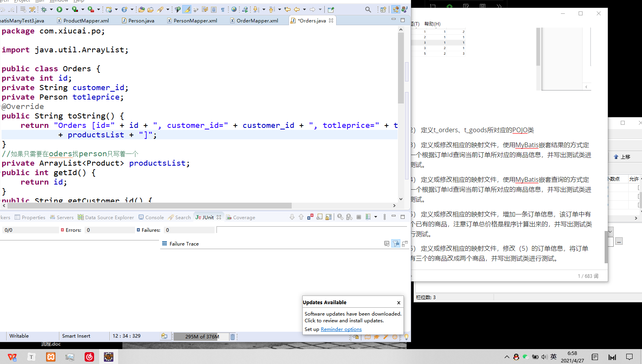
Task: Click the Reminder options link
Action: 341,329
